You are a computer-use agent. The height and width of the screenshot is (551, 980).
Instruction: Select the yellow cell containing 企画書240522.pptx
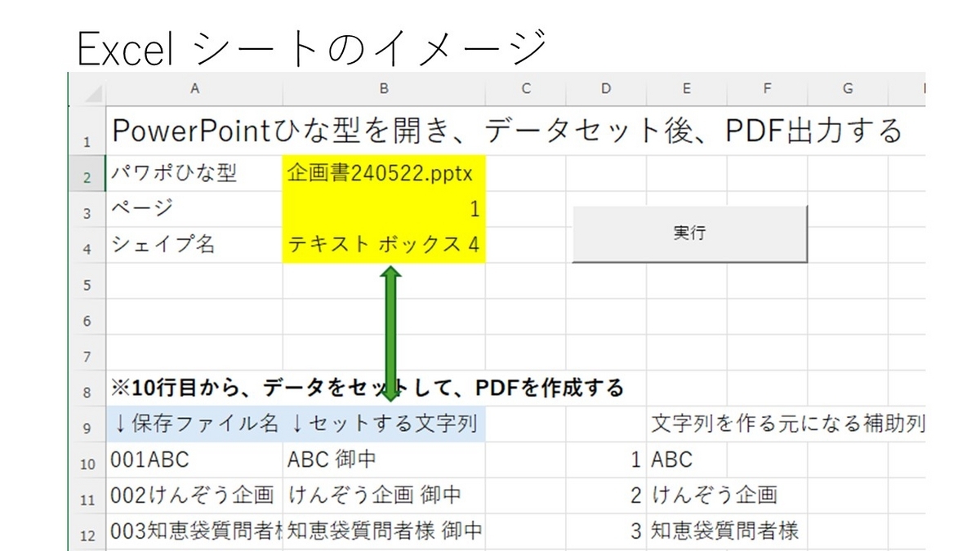(x=384, y=173)
